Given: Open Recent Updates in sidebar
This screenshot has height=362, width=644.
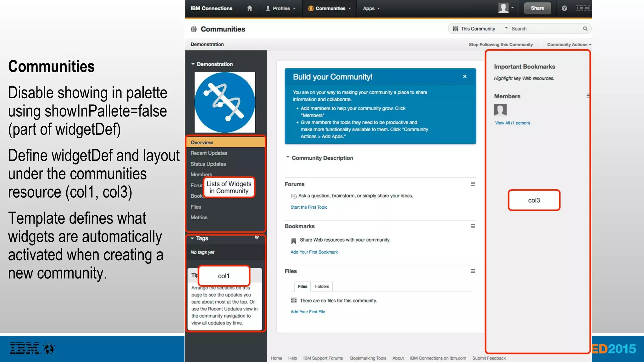Looking at the screenshot, I should click(x=209, y=153).
